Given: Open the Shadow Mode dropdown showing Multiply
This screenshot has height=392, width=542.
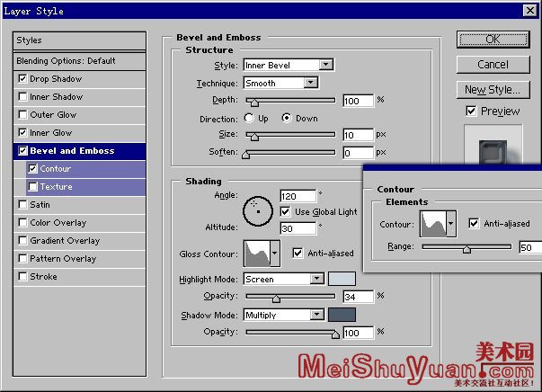Looking at the screenshot, I should (284, 315).
